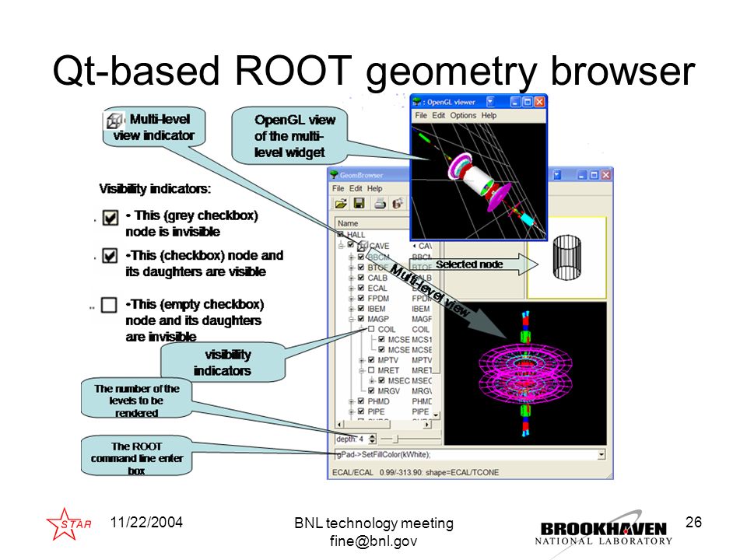Viewport: 747px width, 560px height.
Task: Click the tree's horizontal scrollbar right arrow
Action: coord(427,424)
